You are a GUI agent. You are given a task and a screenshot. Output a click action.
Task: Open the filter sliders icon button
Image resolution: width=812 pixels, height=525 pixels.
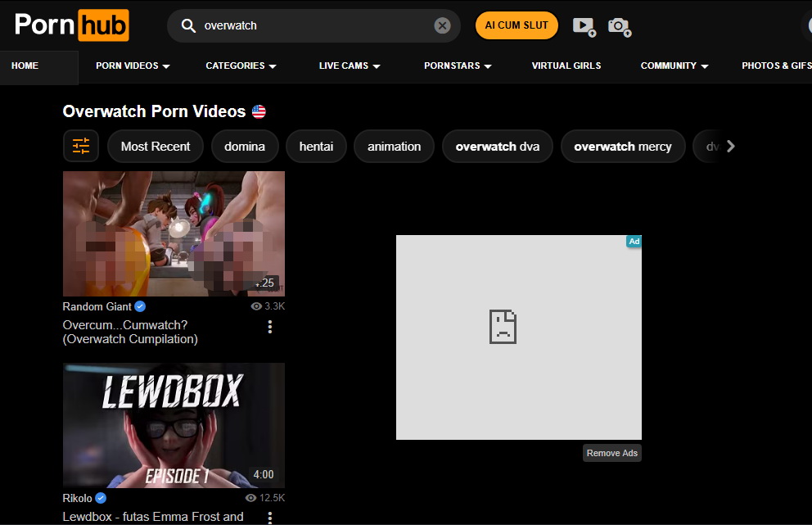coord(81,146)
